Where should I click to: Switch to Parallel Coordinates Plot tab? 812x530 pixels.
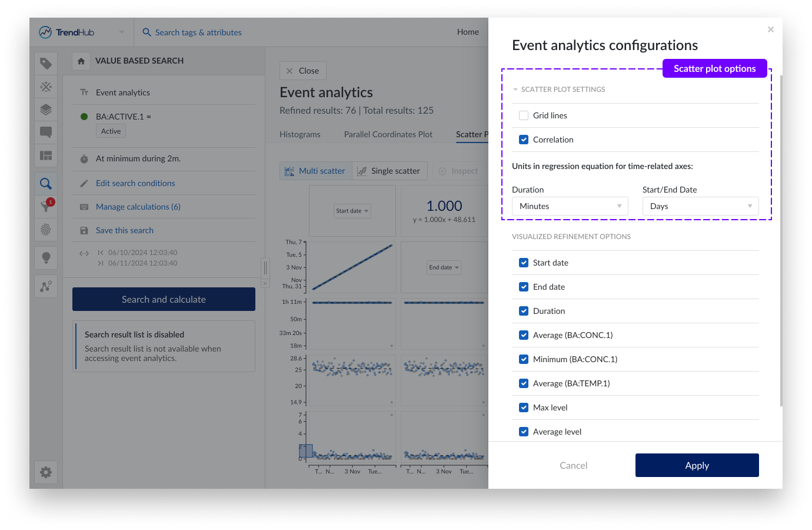388,134
